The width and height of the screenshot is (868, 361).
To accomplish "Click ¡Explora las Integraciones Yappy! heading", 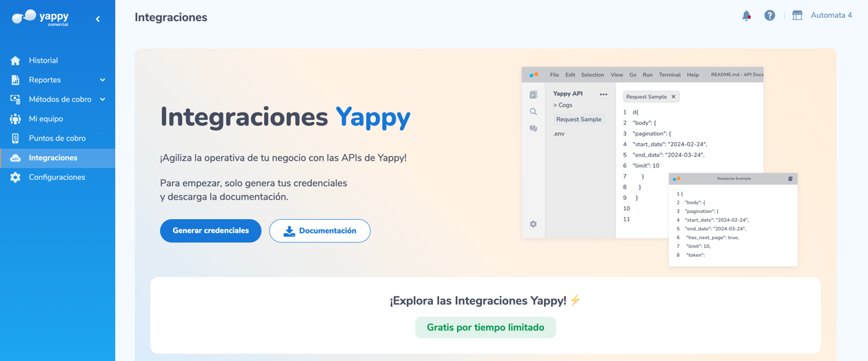I will 485,300.
